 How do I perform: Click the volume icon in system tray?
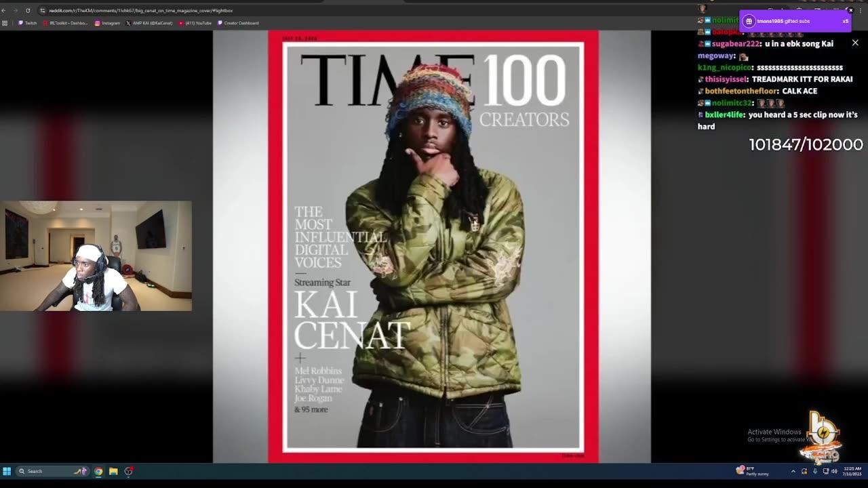[834, 471]
